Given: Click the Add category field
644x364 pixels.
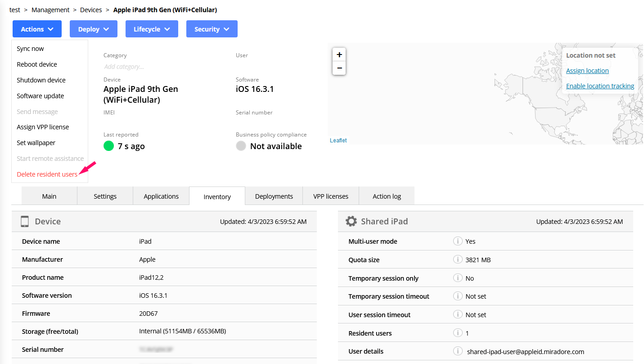Looking at the screenshot, I should click(x=124, y=67).
